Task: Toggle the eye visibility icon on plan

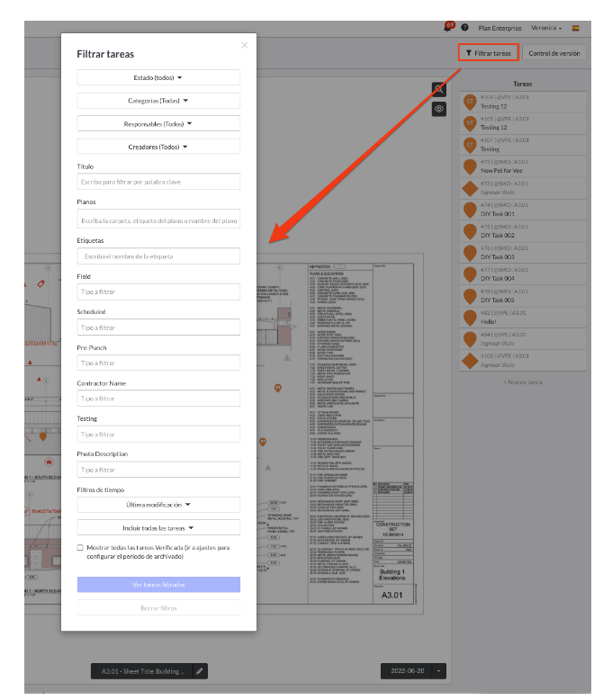Action: click(439, 109)
